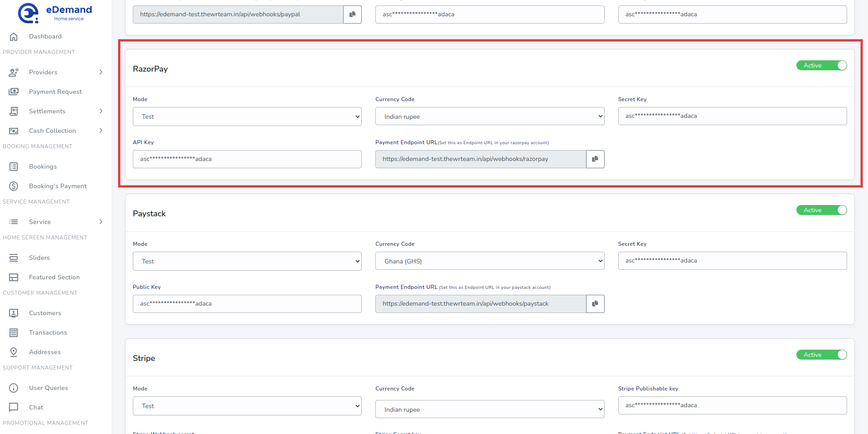Toggle RazorPay Active switch
Viewport: 868px width, 434px height.
pyautogui.click(x=821, y=65)
